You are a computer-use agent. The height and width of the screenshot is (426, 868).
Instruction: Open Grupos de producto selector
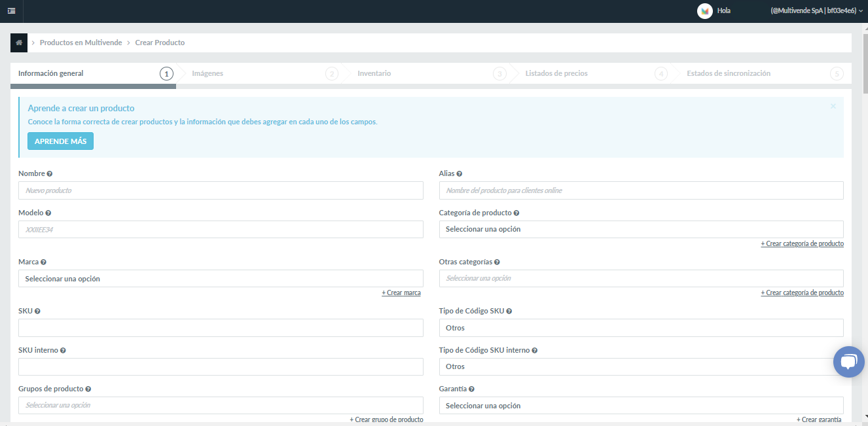click(221, 406)
